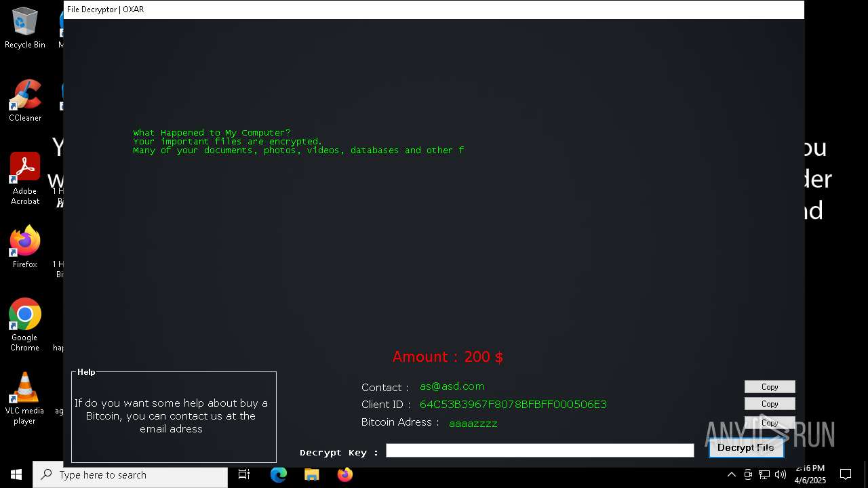Click the Help box text about buying Bitcoin
The height and width of the screenshot is (488, 868).
coord(171,416)
